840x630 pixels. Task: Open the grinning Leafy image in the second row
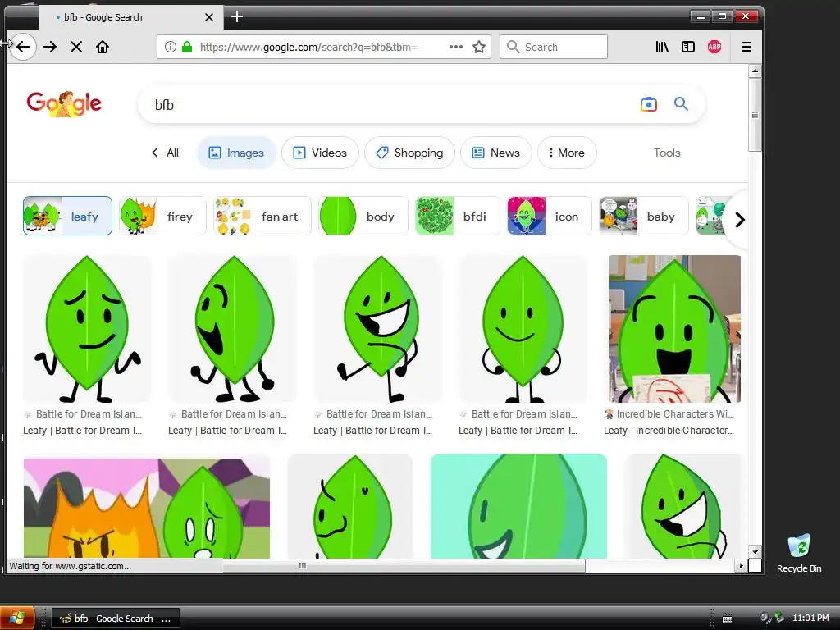tap(682, 506)
